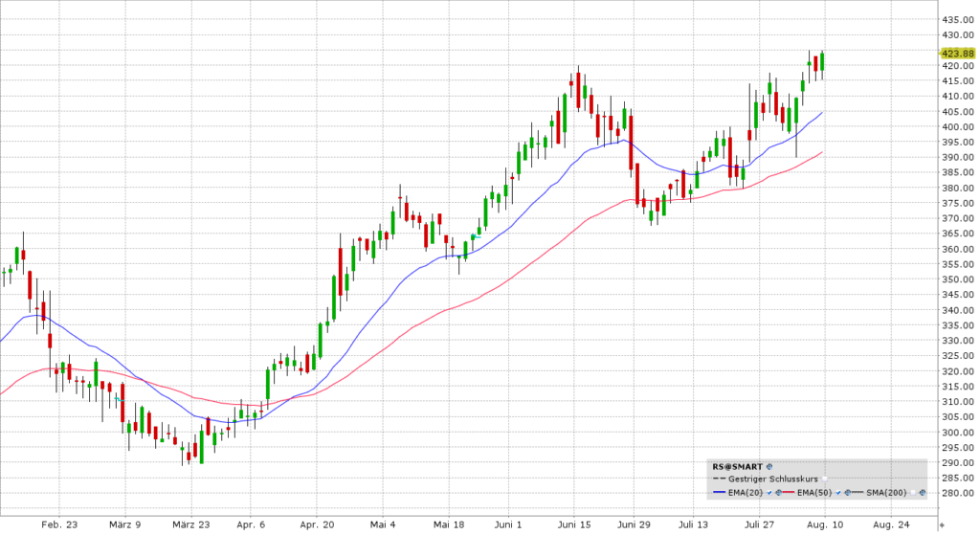Click the März 9 date label
The width and height of the screenshot is (980, 535).
pyautogui.click(x=125, y=524)
